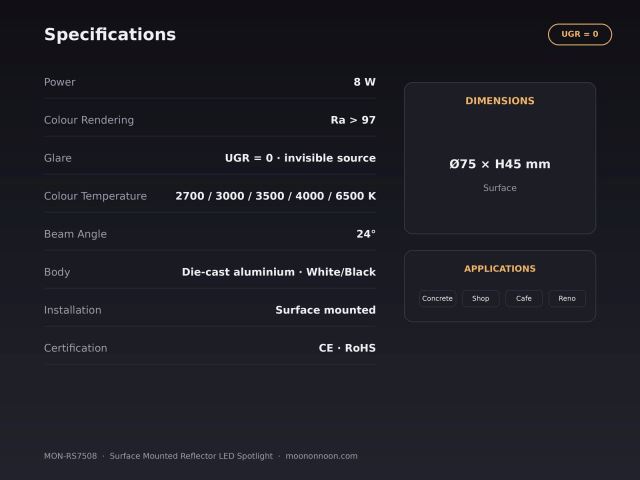Click the Specifications heading
This screenshot has height=480, width=640.
110,34
